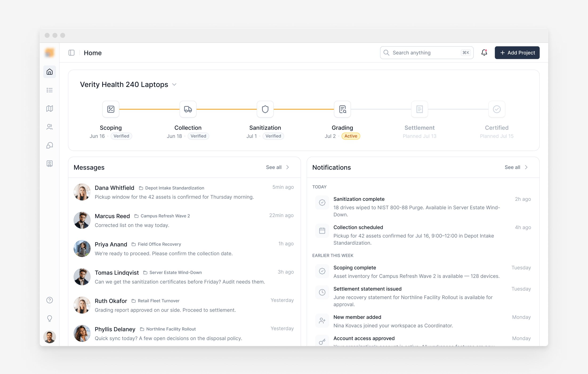Open the Account access approved notification
This screenshot has height=374, width=588.
[423, 340]
